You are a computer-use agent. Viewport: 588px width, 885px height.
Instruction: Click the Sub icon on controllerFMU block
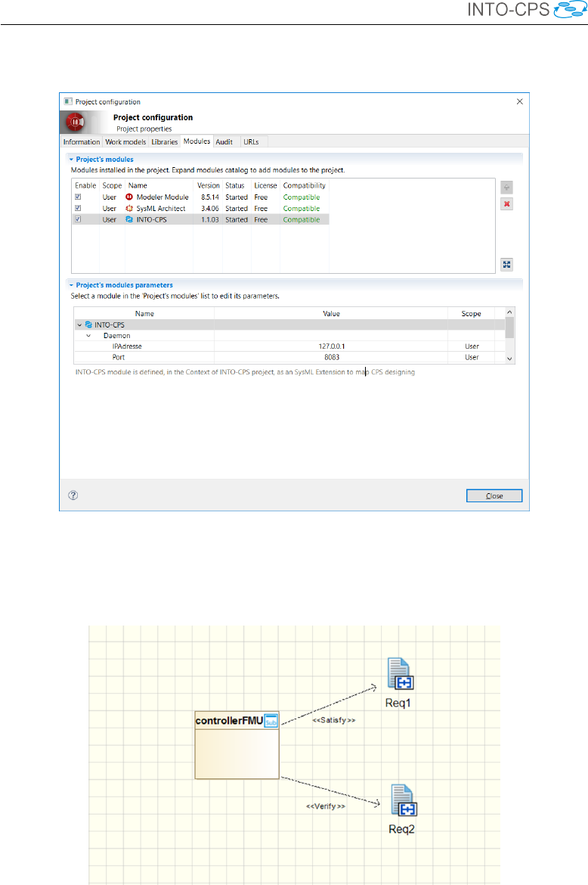271,722
